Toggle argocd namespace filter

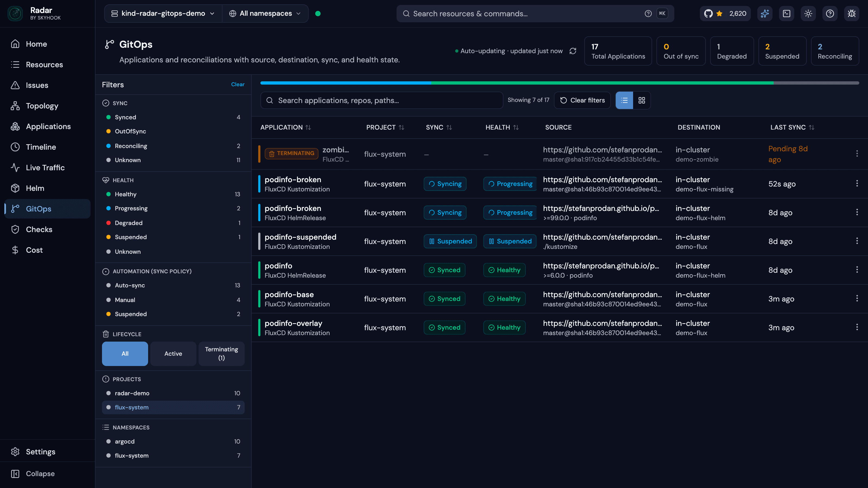(x=173, y=441)
